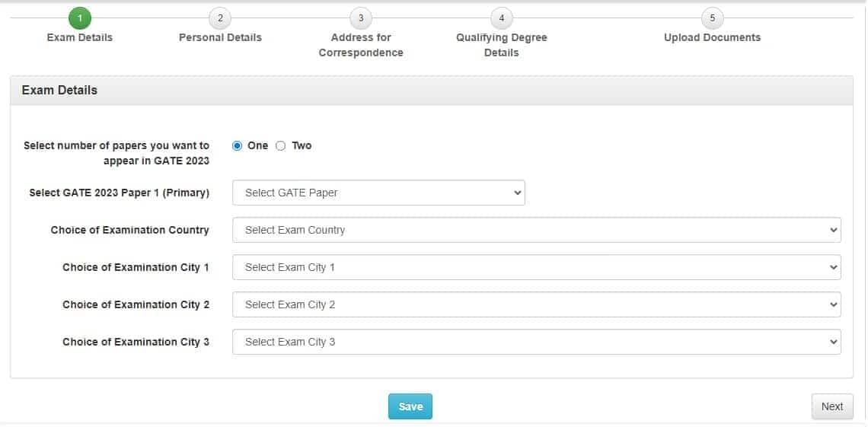Open the Select Exam Country dropdown
This screenshot has width=868, height=427.
[537, 230]
